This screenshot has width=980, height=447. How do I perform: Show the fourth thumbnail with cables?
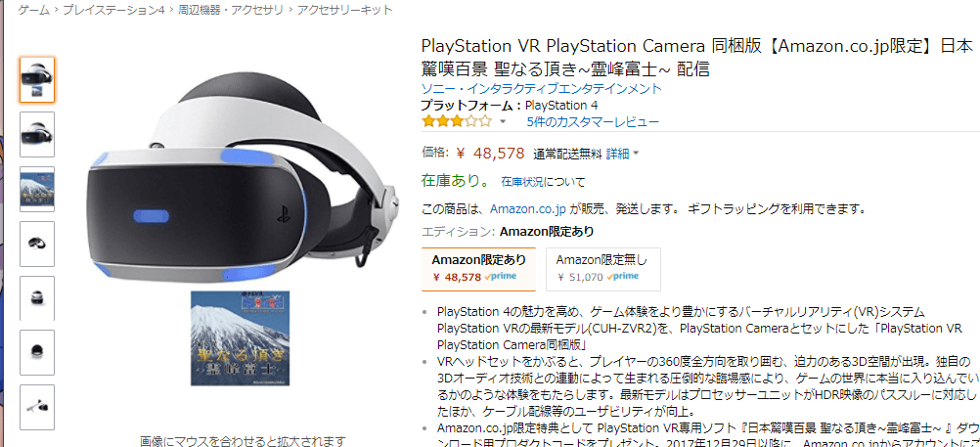tap(37, 244)
